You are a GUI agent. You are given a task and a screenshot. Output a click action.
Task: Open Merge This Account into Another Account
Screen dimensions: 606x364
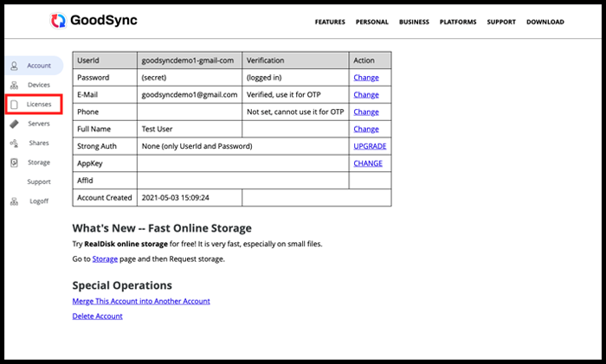coord(141,301)
